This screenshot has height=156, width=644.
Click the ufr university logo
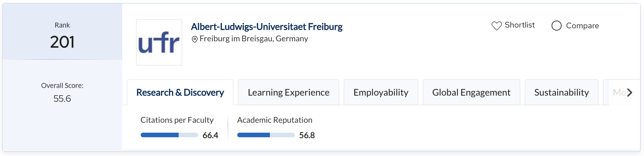159,42
